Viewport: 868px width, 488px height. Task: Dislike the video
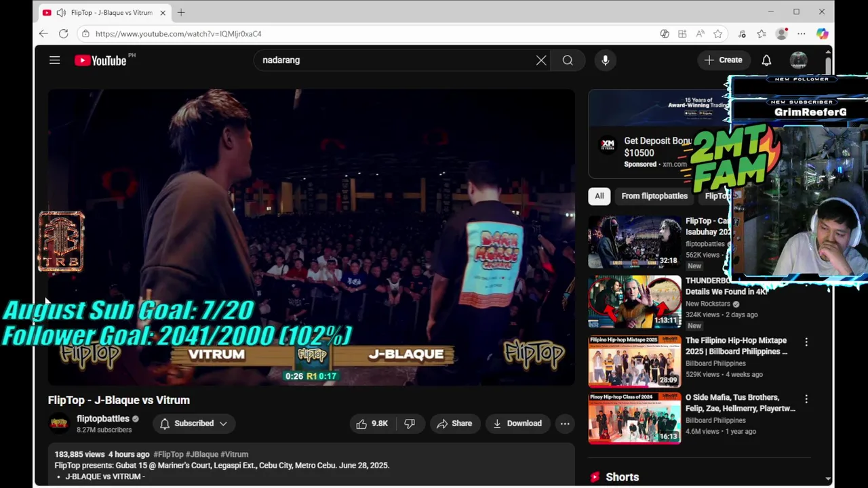point(410,424)
